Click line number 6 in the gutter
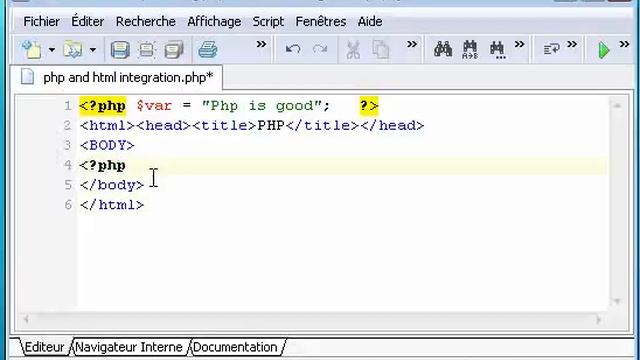640x360 pixels. [x=68, y=205]
